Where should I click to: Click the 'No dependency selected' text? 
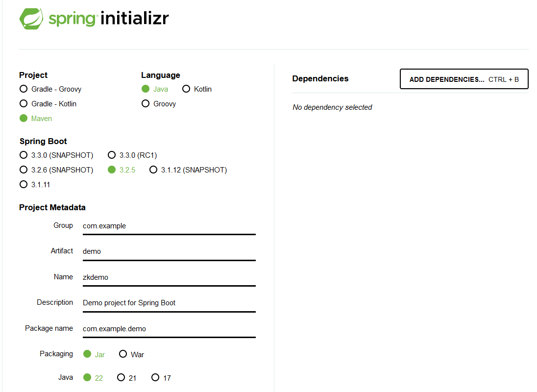332,107
